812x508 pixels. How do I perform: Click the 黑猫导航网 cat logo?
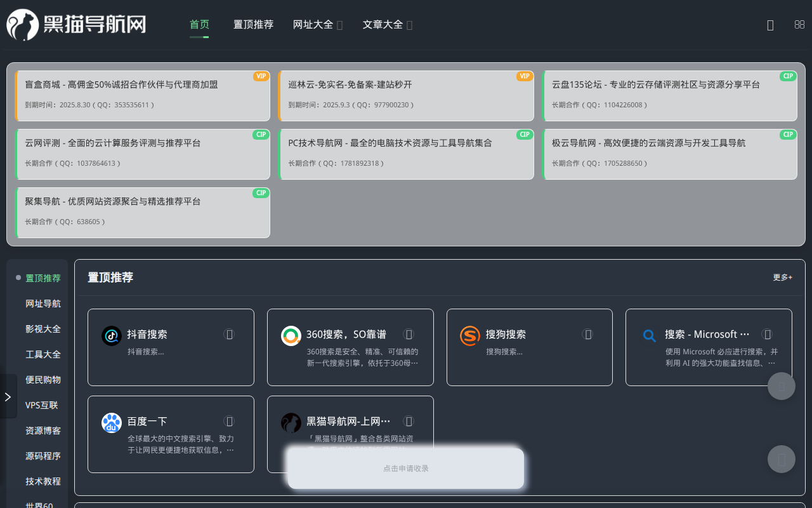pos(76,25)
